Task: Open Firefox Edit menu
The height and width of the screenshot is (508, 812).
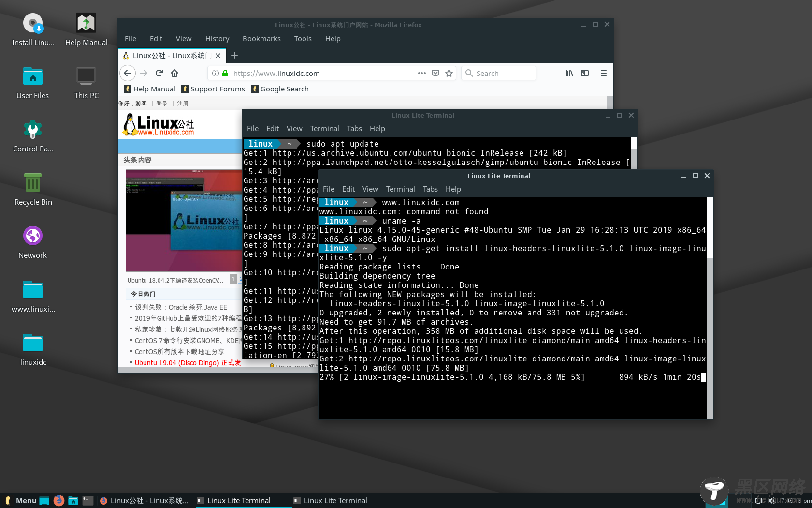Action: point(156,39)
